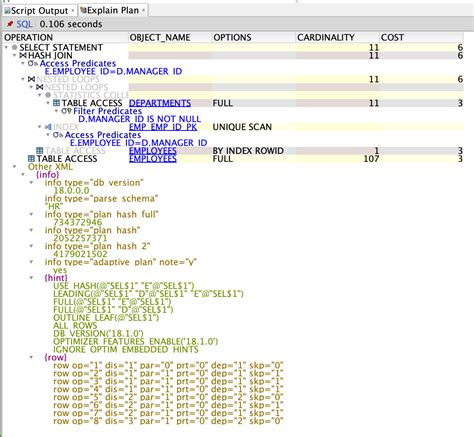Image resolution: width=474 pixels, height=437 pixels.
Task: Open the EMPLOYEES link in the cardinality 107 row
Action: click(153, 159)
